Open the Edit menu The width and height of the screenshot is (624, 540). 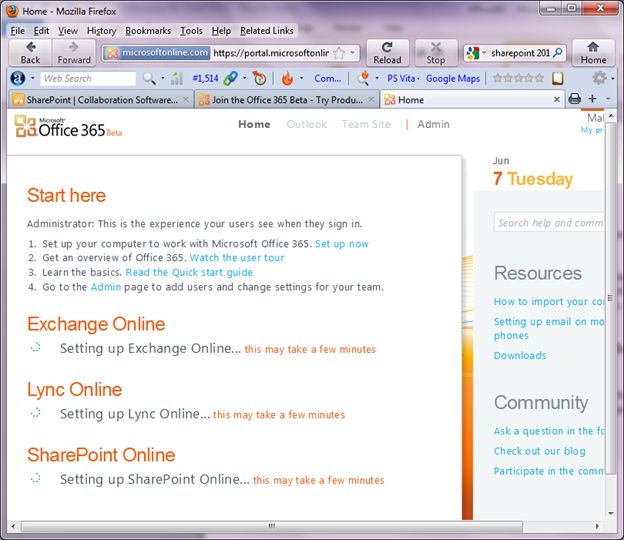tap(41, 31)
